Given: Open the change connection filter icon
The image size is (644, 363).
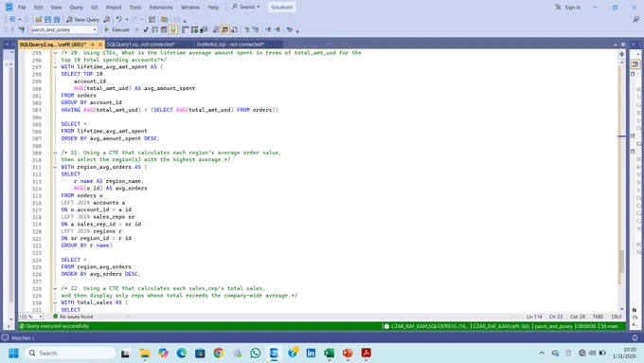Looking at the screenshot, I should [22, 29].
